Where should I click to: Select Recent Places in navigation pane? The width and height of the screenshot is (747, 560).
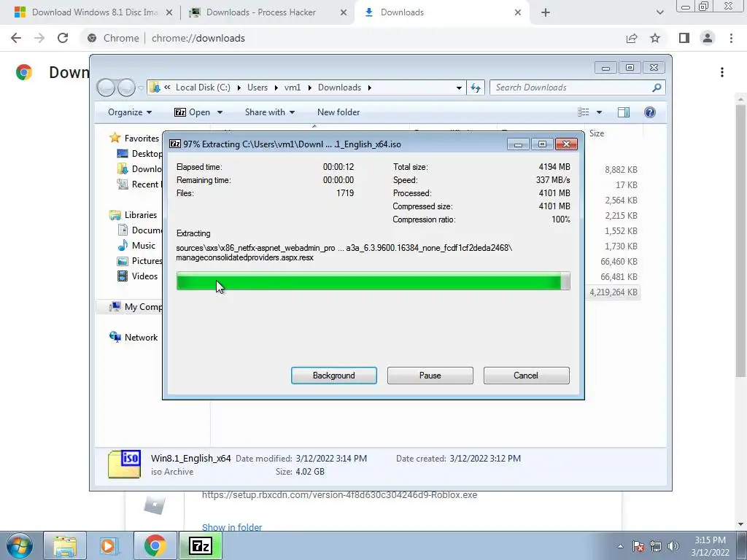(139, 184)
